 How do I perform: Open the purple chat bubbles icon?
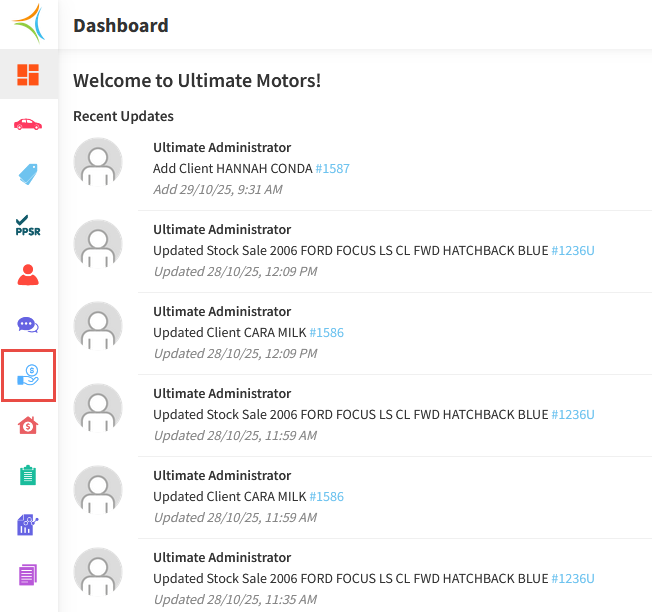(x=28, y=324)
